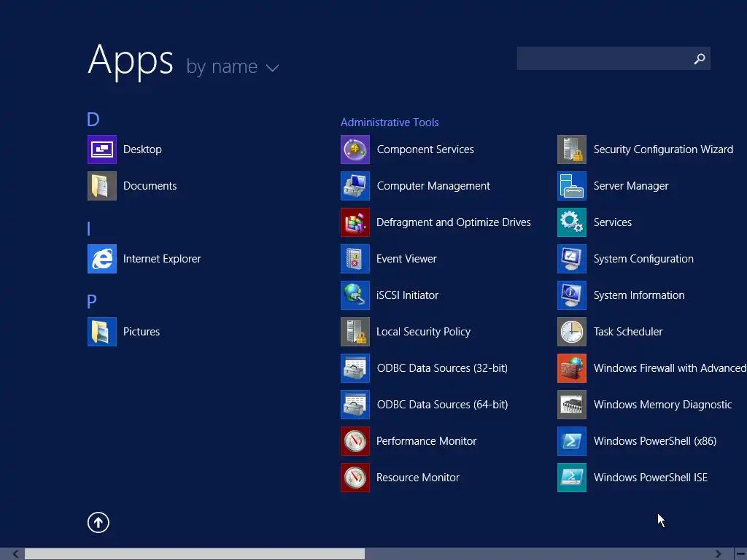Open Defragment and Optimize Drives icon

[355, 222]
